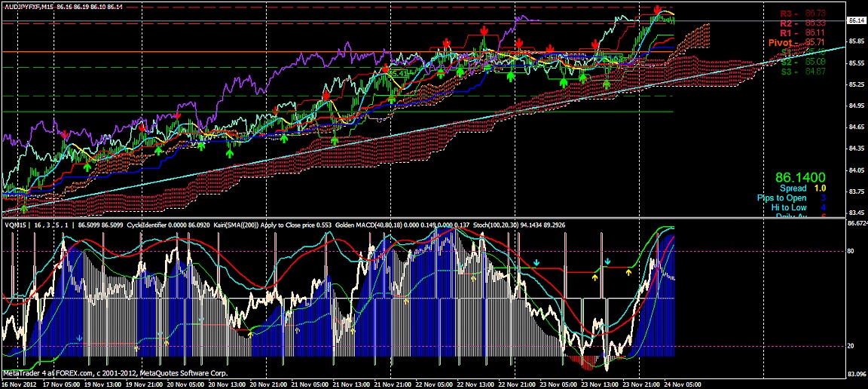868x389 pixels.
Task: Click the 85.41 price tag on the chart
Action: pos(399,72)
